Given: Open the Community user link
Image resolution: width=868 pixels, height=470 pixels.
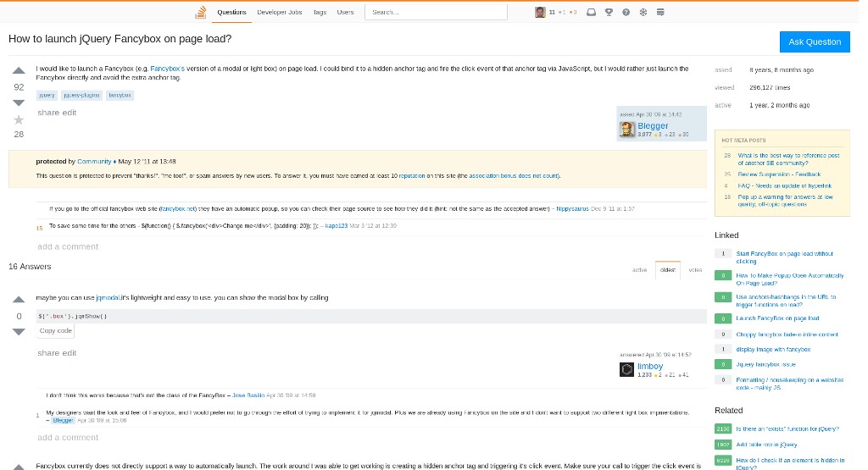Looking at the screenshot, I should pyautogui.click(x=94, y=162).
